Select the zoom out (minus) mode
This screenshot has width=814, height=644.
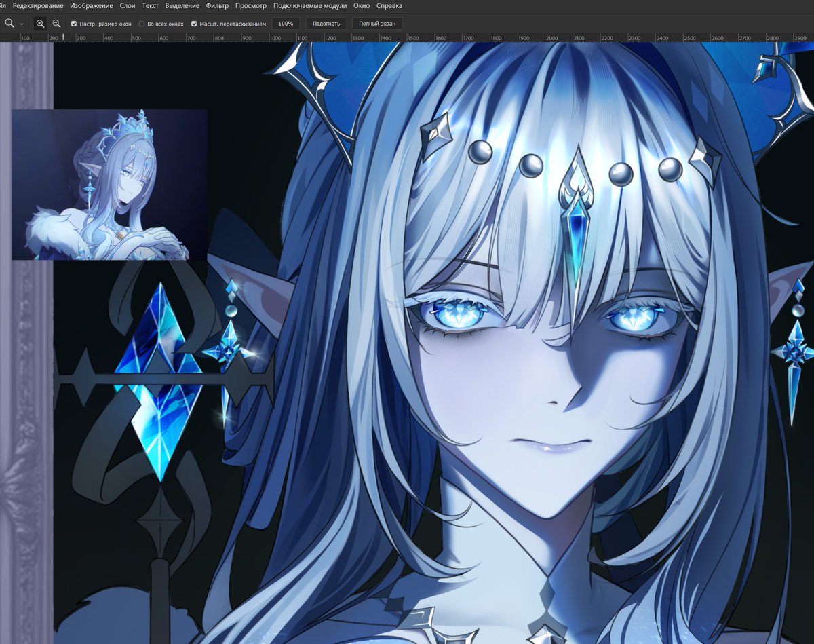tap(56, 23)
